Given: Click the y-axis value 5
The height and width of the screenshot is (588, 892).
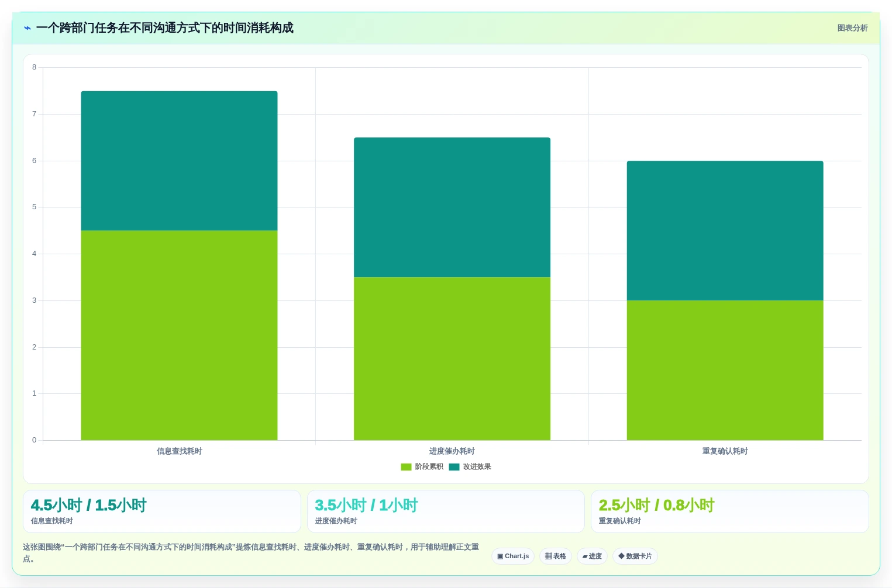Looking at the screenshot, I should pos(34,207).
